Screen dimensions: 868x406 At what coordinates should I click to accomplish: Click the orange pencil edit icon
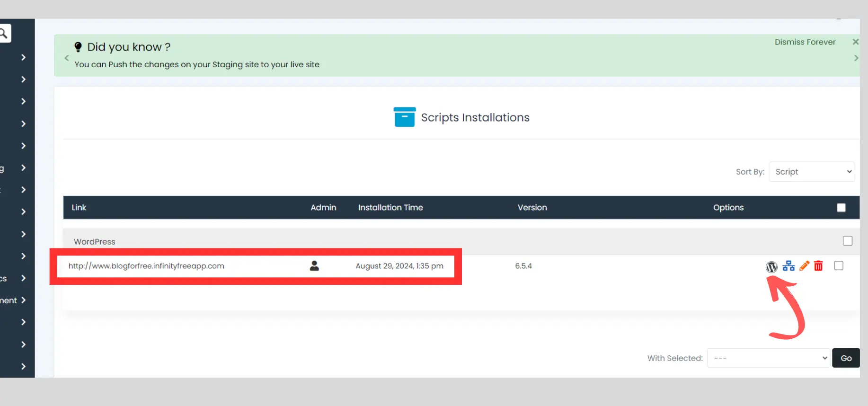click(x=804, y=266)
